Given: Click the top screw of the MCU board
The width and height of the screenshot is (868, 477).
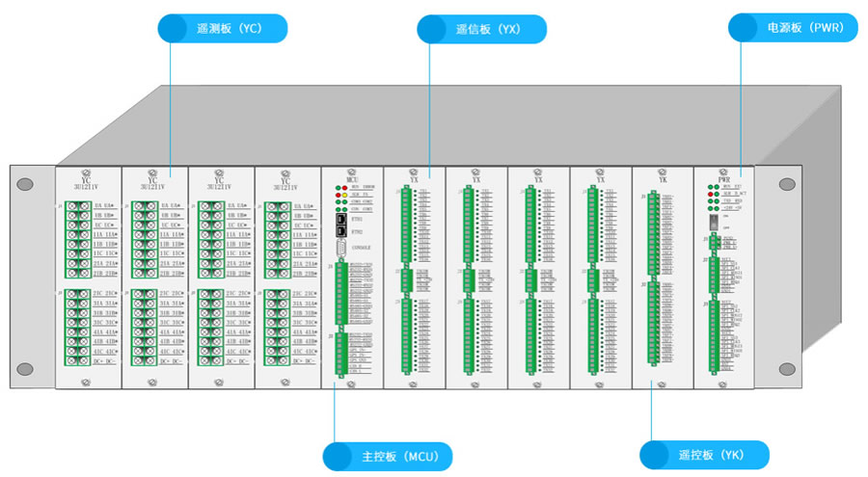Looking at the screenshot, I should pyautogui.click(x=351, y=172).
